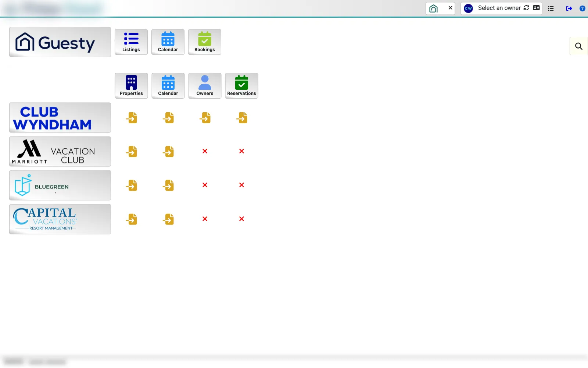Open the Reservations column button
Image resolution: width=588 pixels, height=368 pixels.
[x=241, y=86]
